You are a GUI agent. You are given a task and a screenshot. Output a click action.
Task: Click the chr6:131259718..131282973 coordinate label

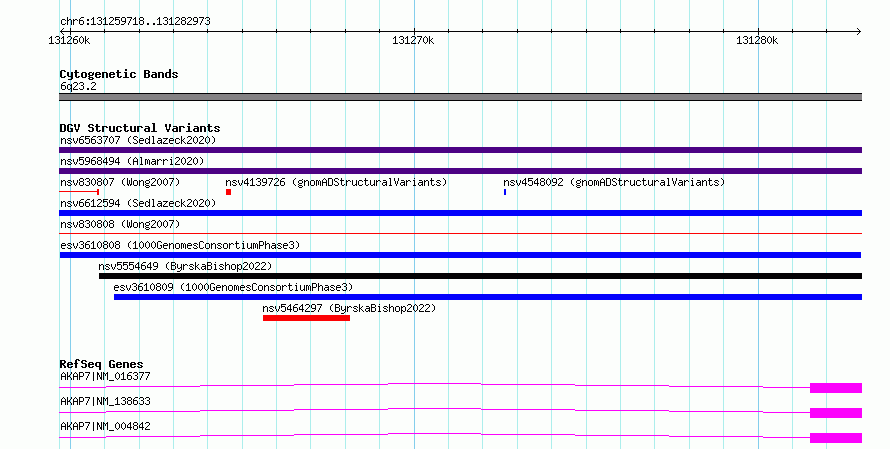click(135, 21)
